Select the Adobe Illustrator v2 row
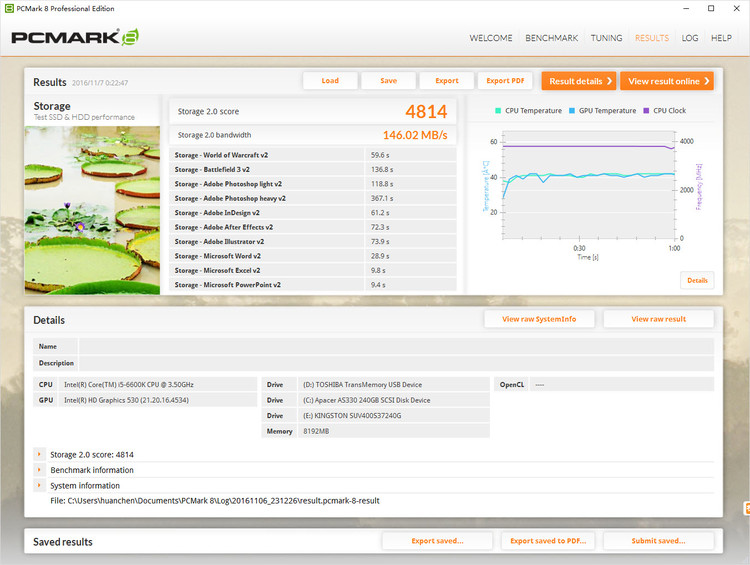Screen dimensions: 750x565 coord(313,242)
